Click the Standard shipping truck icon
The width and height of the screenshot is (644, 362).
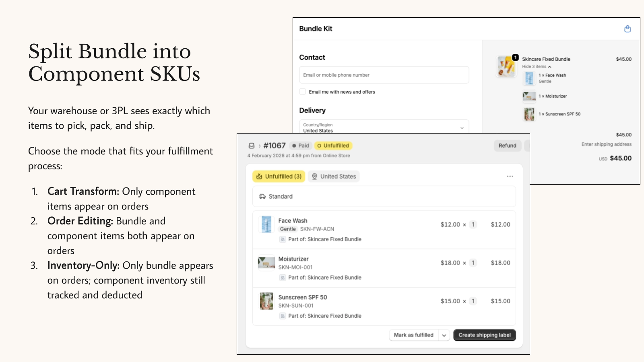point(262,196)
